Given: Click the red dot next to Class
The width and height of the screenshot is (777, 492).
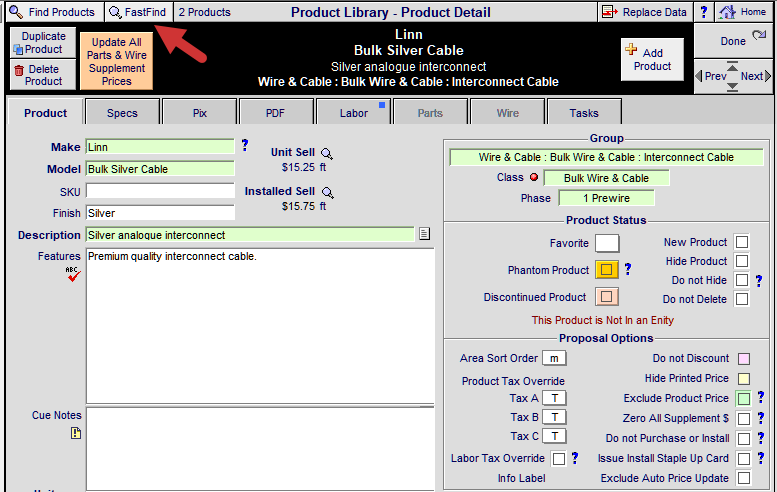Looking at the screenshot, I should 534,177.
